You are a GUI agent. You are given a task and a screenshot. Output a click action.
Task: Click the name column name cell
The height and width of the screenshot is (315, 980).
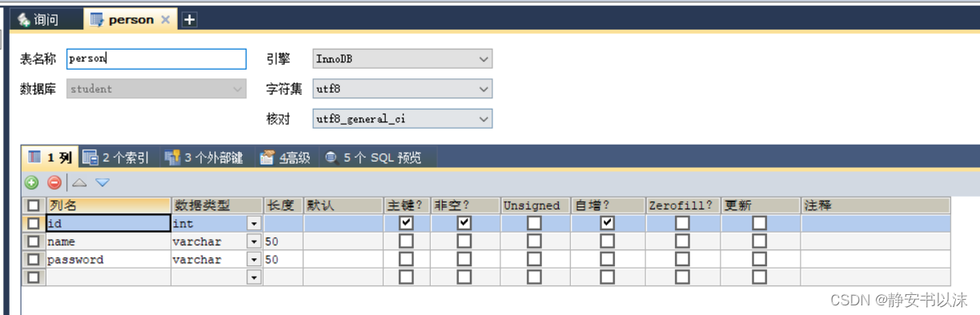108,241
